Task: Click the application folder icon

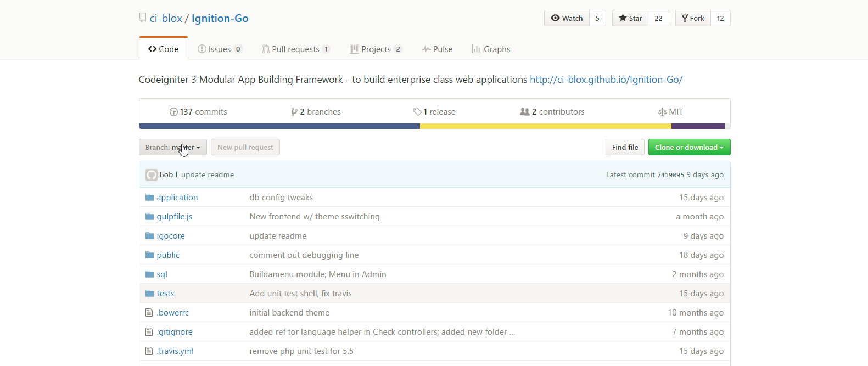Action: pos(149,197)
